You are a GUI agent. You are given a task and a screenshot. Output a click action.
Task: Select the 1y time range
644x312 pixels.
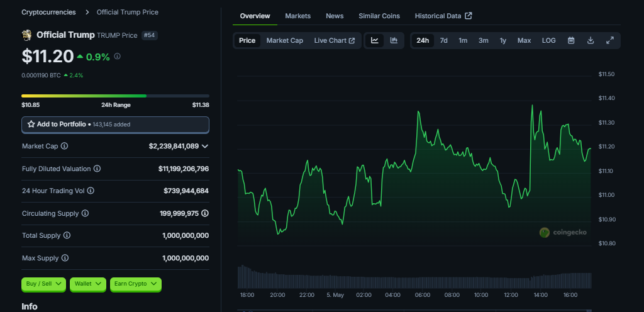(x=502, y=40)
